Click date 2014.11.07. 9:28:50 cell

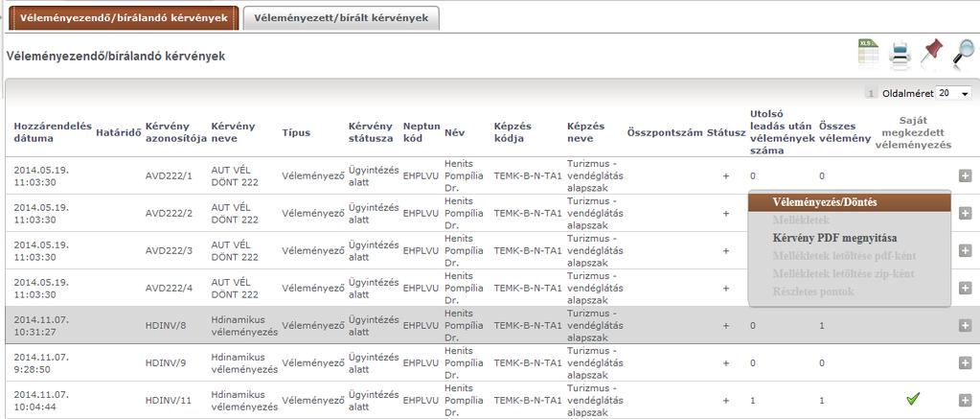click(41, 362)
